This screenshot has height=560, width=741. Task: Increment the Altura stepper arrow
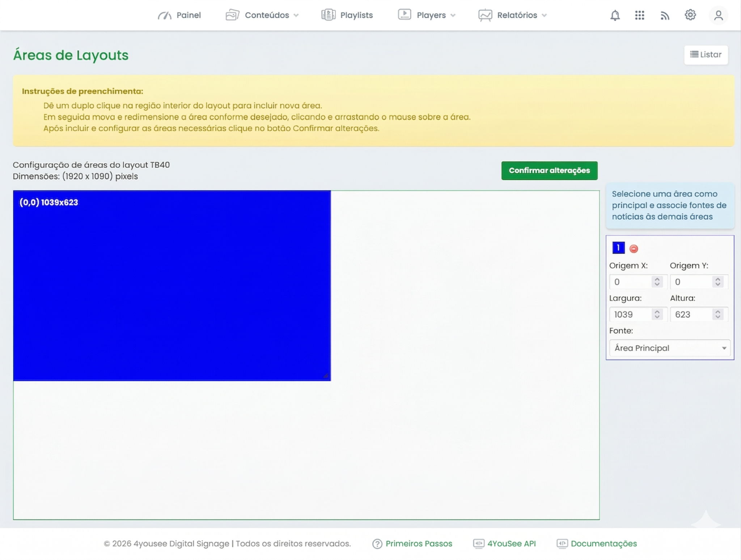pos(718,312)
